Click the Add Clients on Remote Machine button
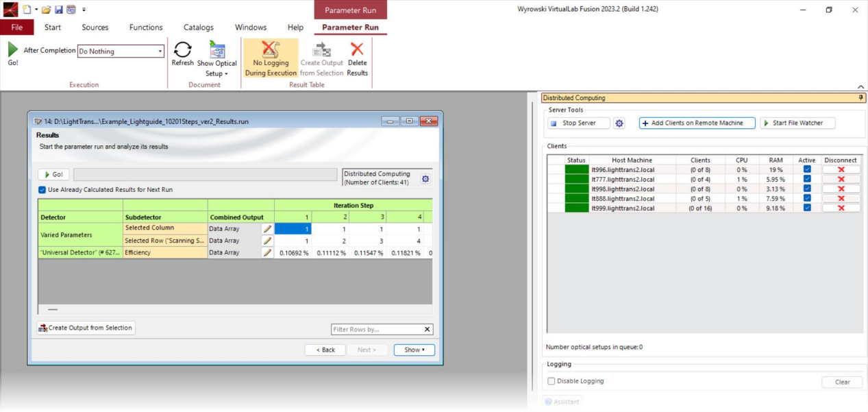The image size is (868, 412). click(x=697, y=123)
